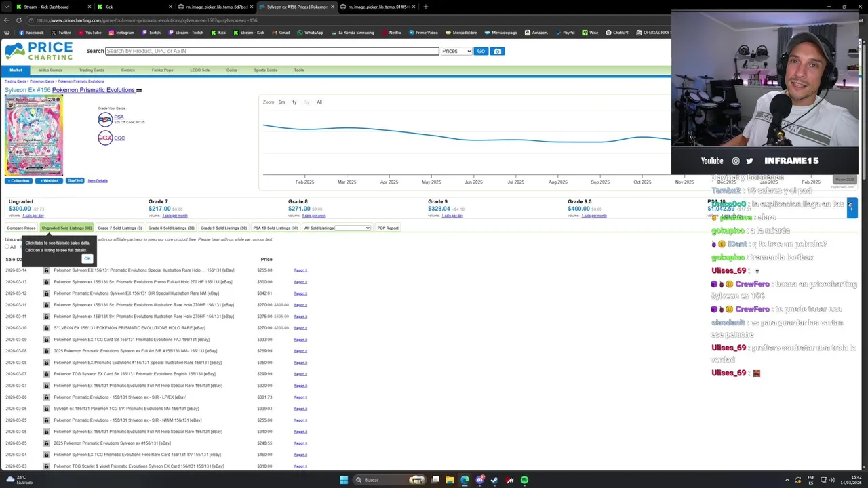Click the product search input field
This screenshot has height=488, width=868.
coord(273,51)
